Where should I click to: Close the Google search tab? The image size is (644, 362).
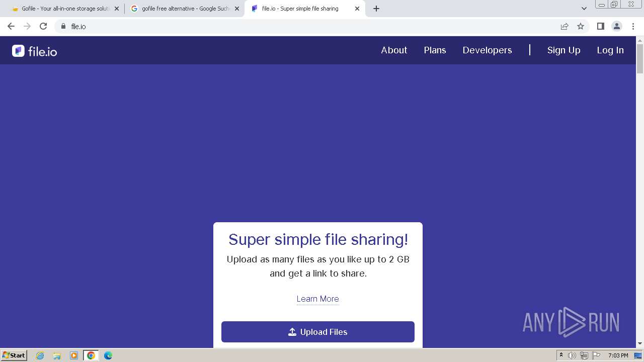point(237,9)
